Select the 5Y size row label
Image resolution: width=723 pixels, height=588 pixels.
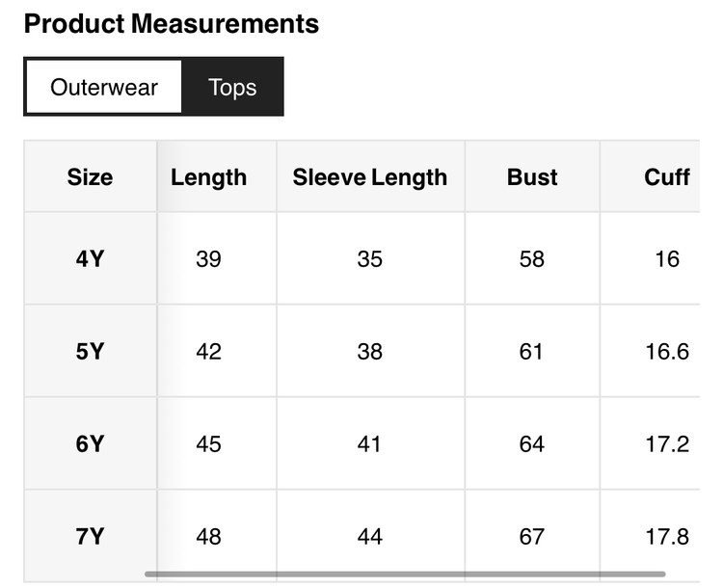click(90, 352)
